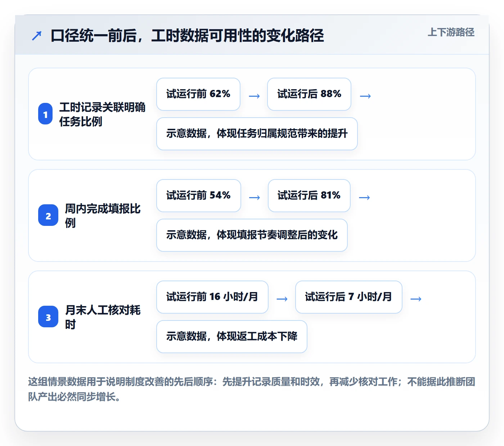Screen dimensions: 504x446
Task: Click the footer note starting 这组情景数据用于说明
Action: pos(252,389)
